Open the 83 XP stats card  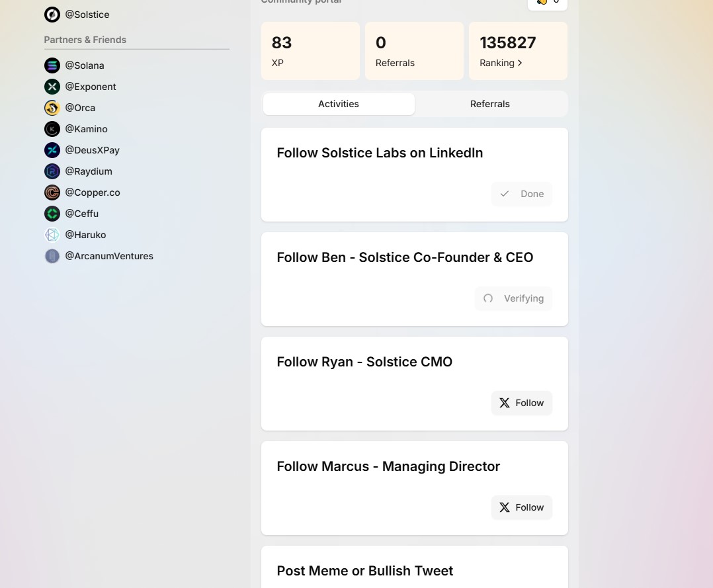(310, 51)
